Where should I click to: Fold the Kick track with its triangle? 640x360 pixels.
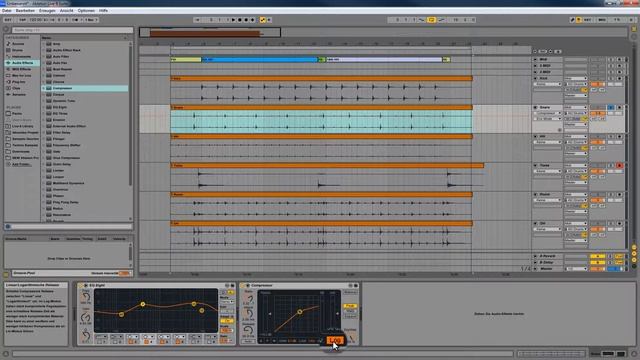click(x=536, y=78)
